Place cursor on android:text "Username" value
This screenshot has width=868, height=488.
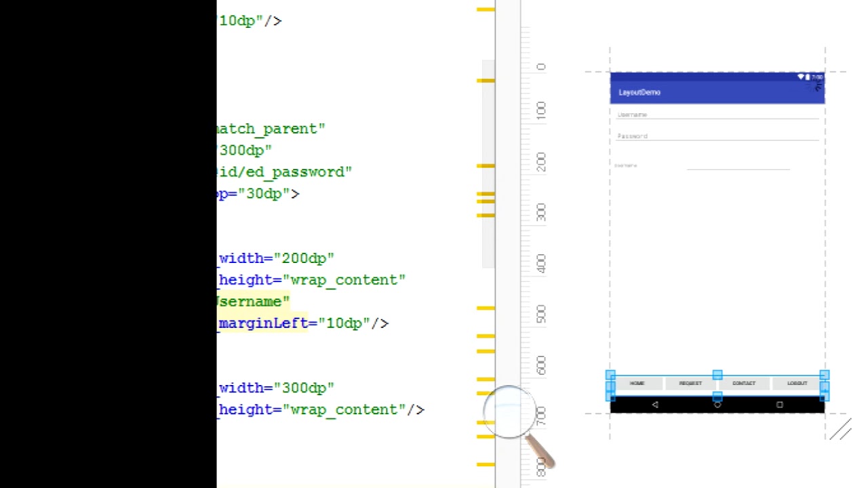[x=254, y=302]
